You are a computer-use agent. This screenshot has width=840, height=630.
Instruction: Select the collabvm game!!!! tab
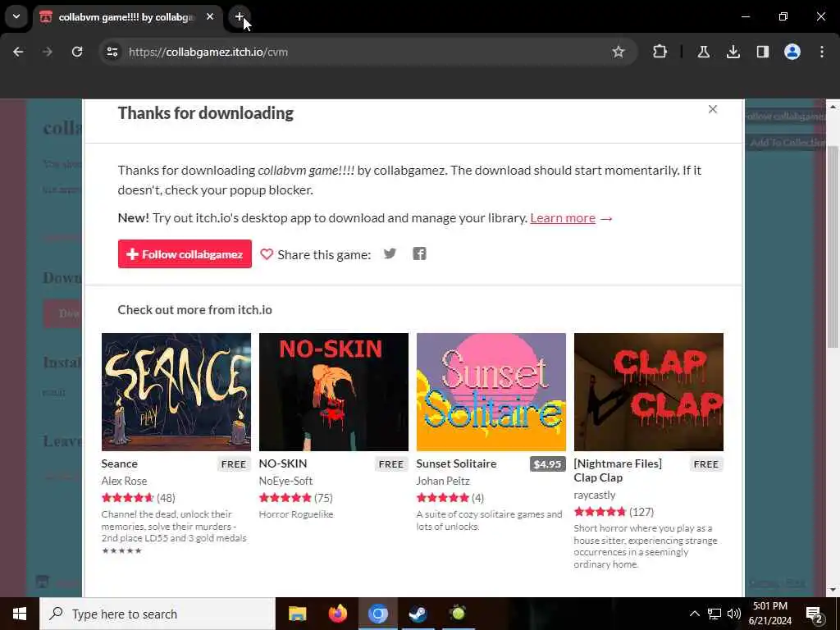[127, 17]
